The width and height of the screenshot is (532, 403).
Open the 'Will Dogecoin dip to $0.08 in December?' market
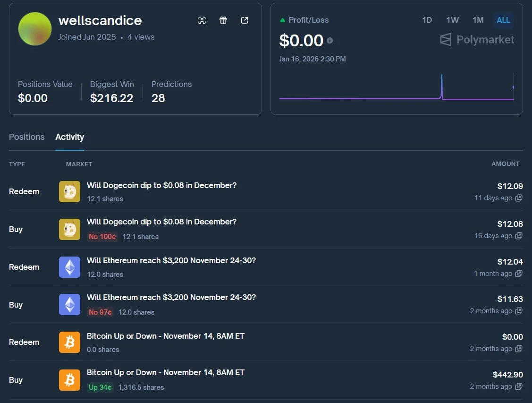click(162, 185)
